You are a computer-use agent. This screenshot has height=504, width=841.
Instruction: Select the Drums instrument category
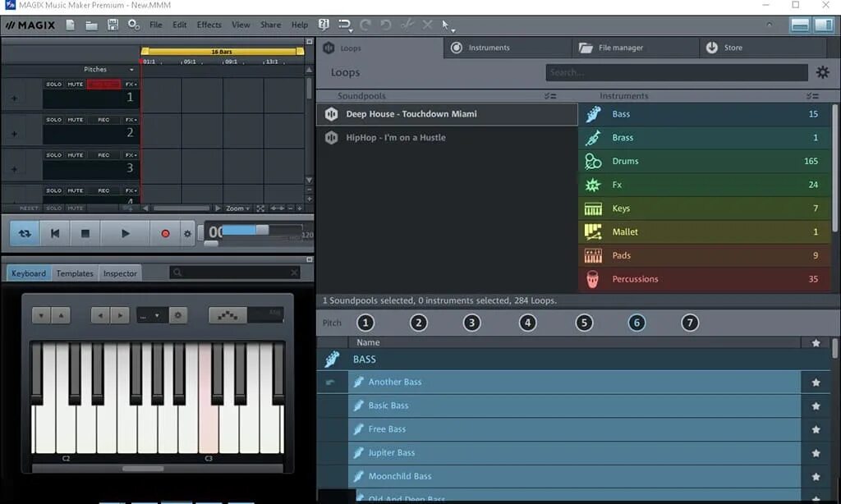coord(705,161)
